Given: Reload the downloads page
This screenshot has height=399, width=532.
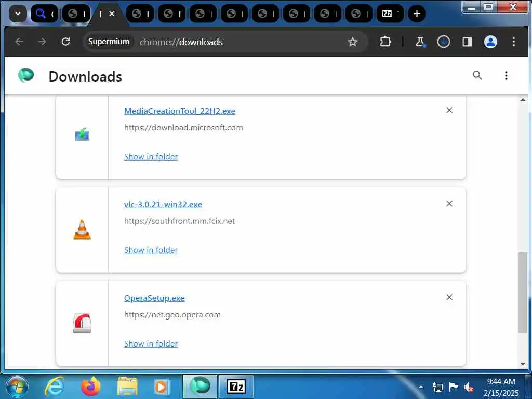Looking at the screenshot, I should (x=66, y=42).
